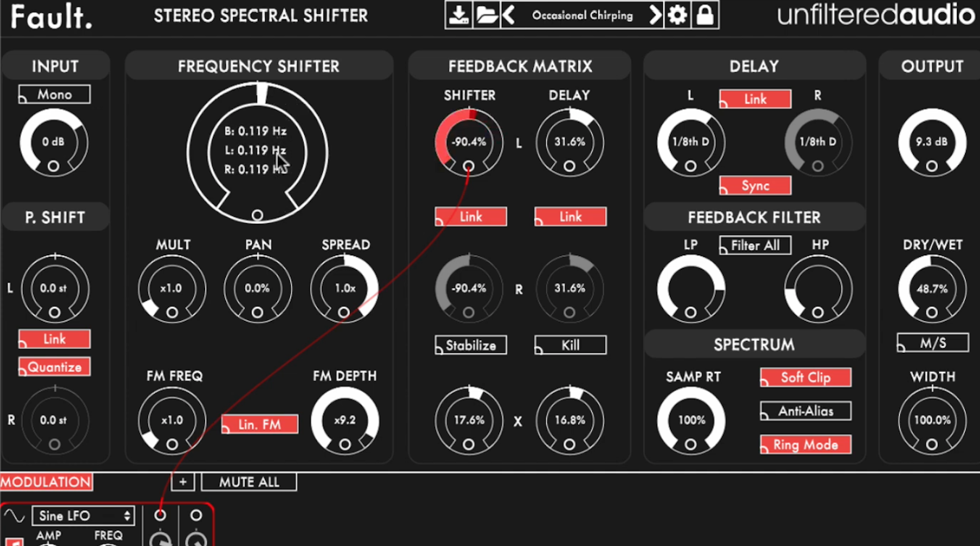
Task: Click the save preset download icon
Action: [x=459, y=15]
